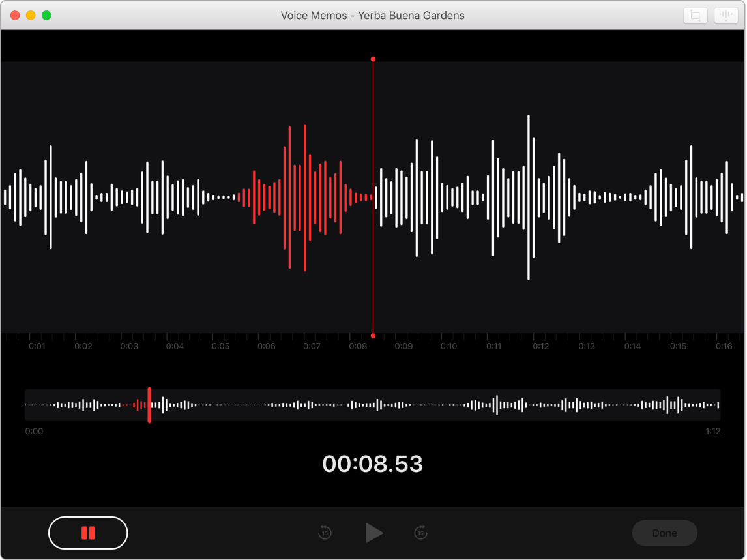Click the play triangle icon

tap(373, 533)
